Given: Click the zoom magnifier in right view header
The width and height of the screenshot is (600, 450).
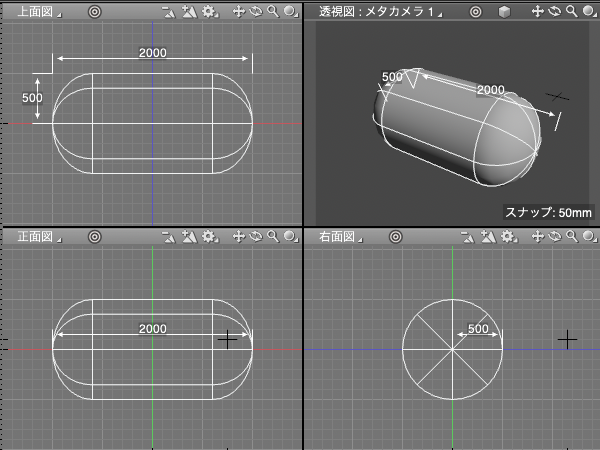Looking at the screenshot, I should coord(569,237).
